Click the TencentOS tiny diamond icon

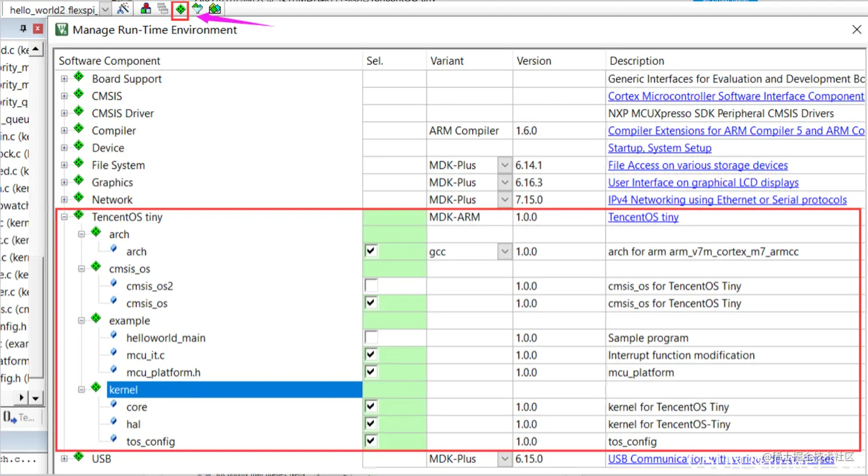(79, 215)
